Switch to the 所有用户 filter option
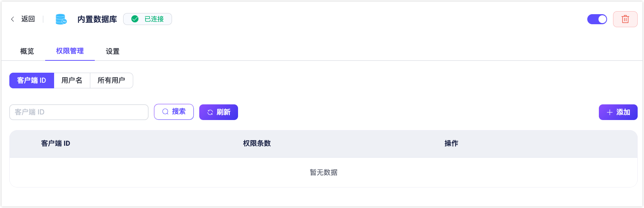Image resolution: width=644 pixels, height=208 pixels. [111, 81]
